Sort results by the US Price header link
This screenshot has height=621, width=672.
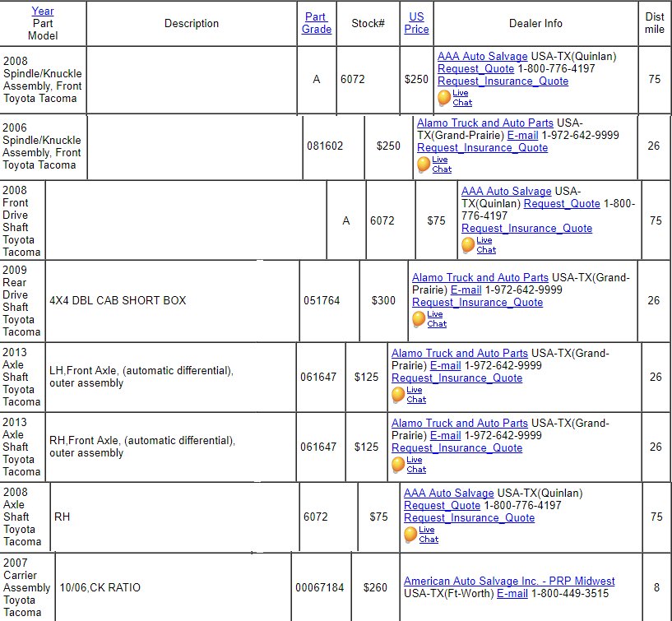416,23
